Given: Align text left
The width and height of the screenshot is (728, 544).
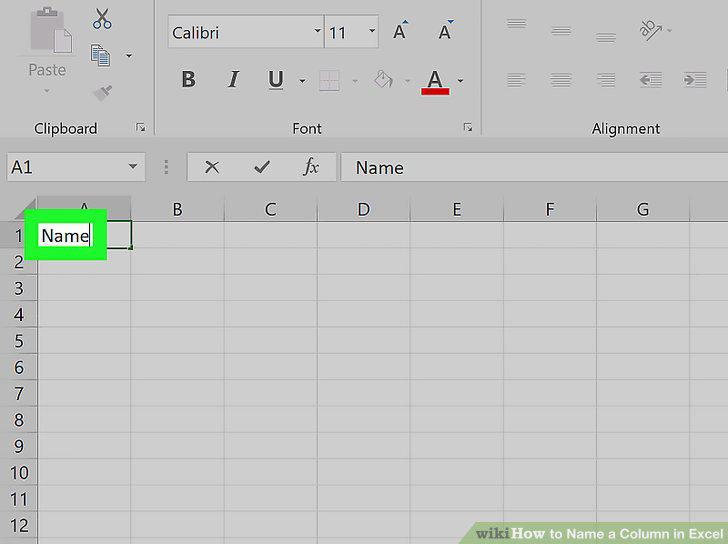Looking at the screenshot, I should tap(516, 80).
